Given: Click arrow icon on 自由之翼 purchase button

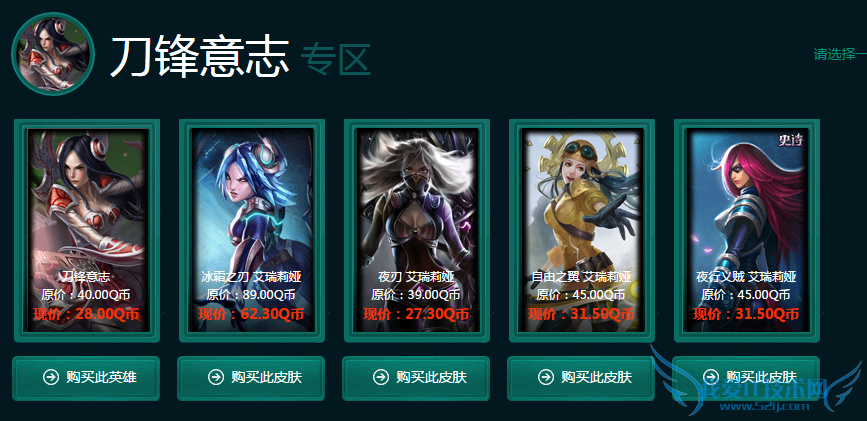Looking at the screenshot, I should tap(545, 378).
